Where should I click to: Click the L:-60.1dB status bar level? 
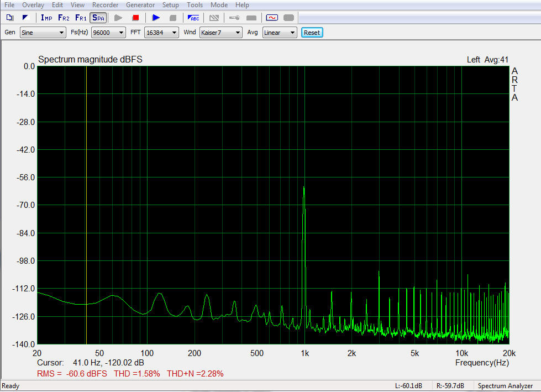tap(408, 386)
